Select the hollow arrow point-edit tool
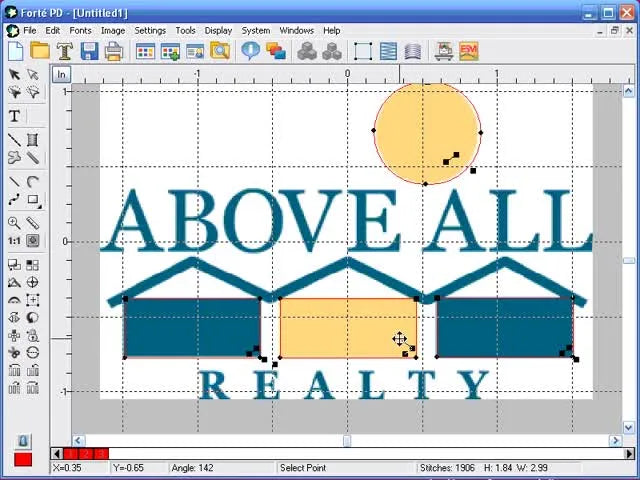The width and height of the screenshot is (640, 480). [33, 75]
